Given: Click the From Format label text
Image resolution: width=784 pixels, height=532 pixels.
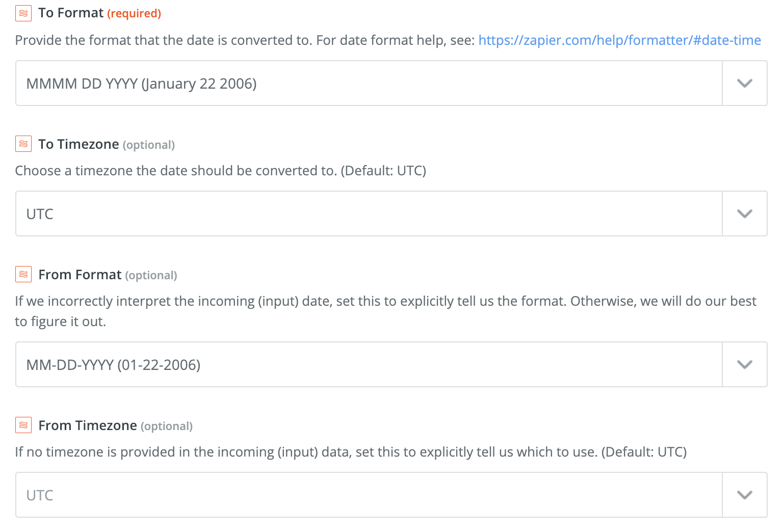Looking at the screenshot, I should click(80, 275).
